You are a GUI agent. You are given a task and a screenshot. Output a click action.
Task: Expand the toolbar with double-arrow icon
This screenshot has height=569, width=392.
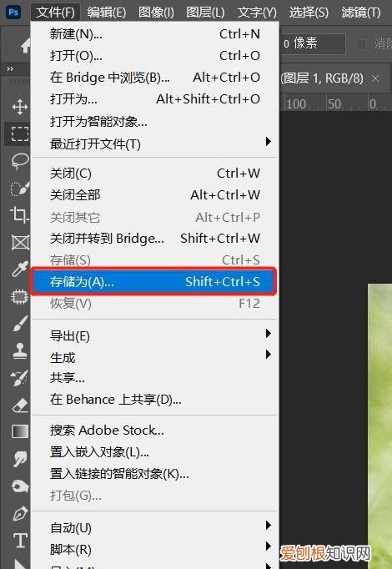[x=10, y=69]
